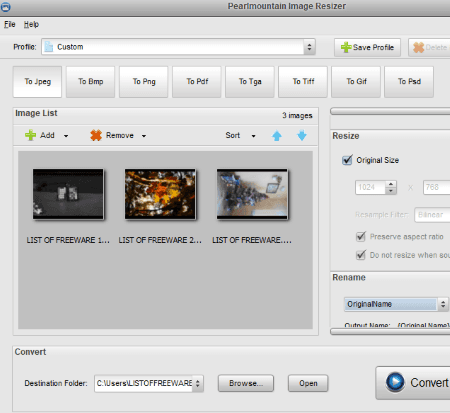Select the To Gif format button

coord(356,82)
